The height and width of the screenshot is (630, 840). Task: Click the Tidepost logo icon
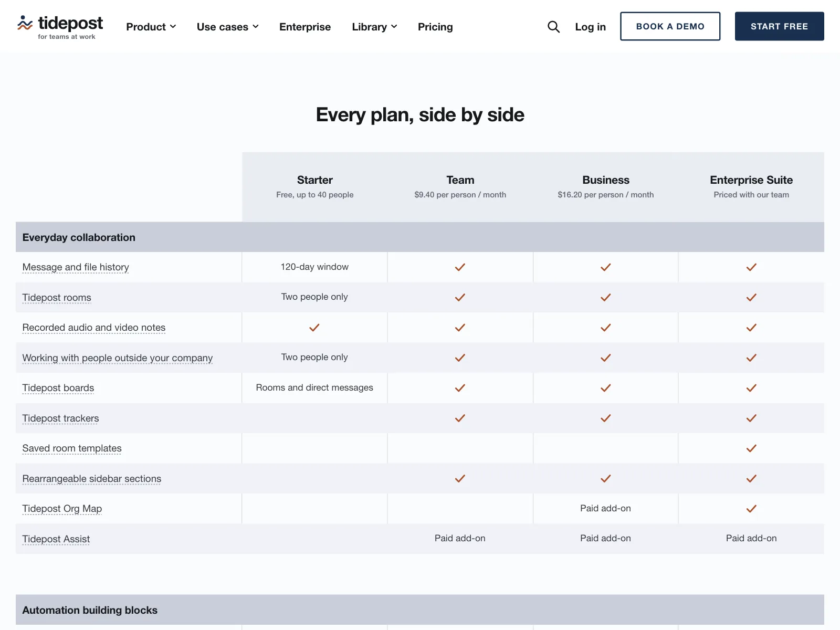point(25,23)
